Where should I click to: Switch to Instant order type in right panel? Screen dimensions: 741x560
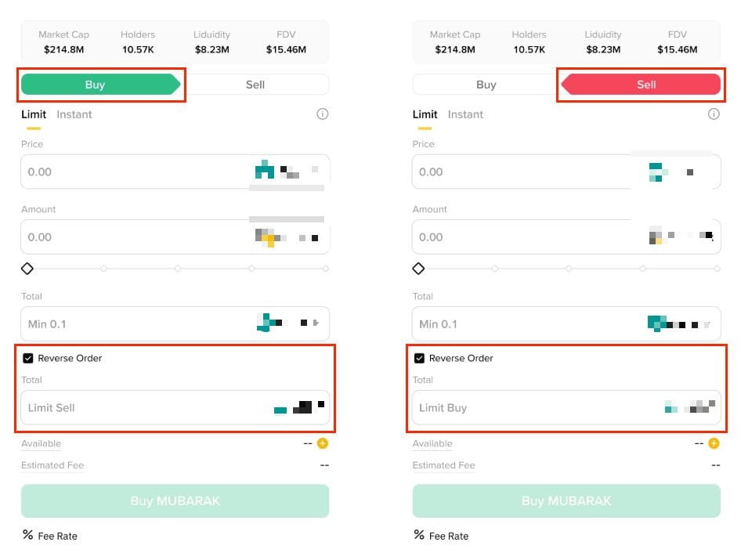click(x=465, y=114)
